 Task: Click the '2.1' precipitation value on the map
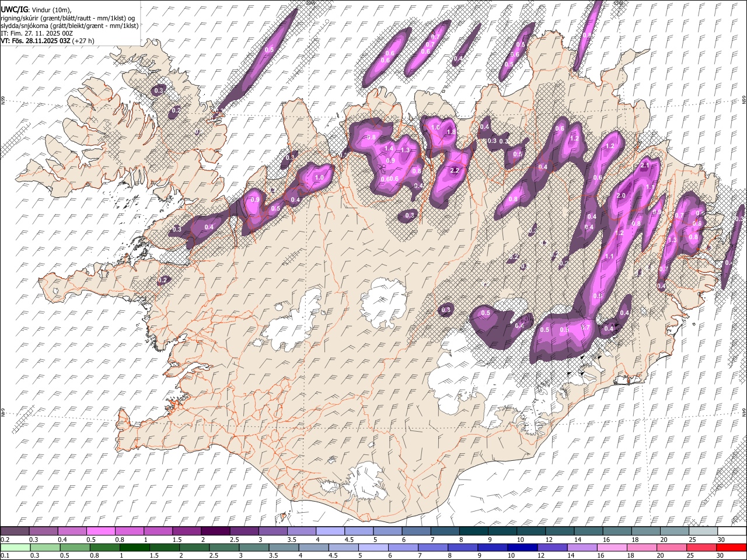[645, 166]
